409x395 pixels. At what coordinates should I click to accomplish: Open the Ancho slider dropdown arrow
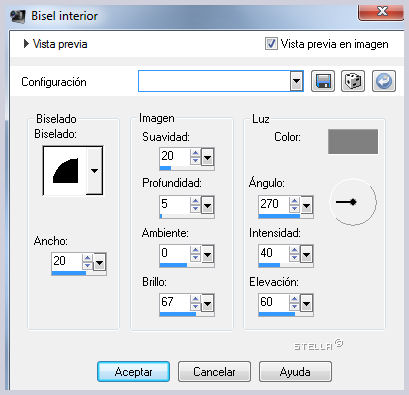point(99,262)
